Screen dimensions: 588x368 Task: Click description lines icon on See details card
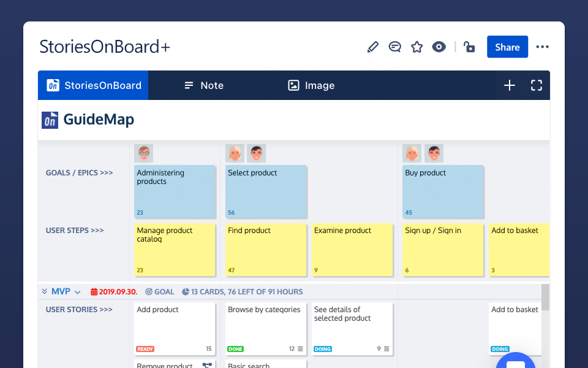click(386, 349)
